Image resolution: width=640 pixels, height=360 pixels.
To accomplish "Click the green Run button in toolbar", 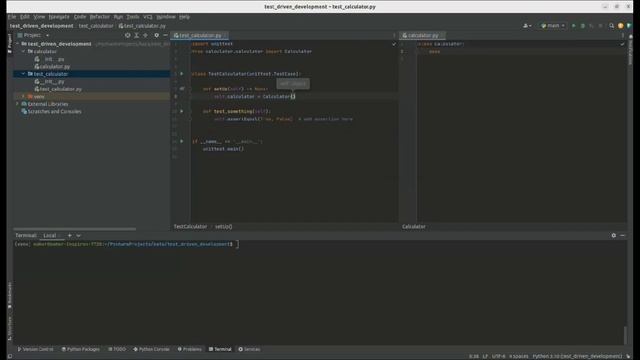I will pyautogui.click(x=573, y=26).
